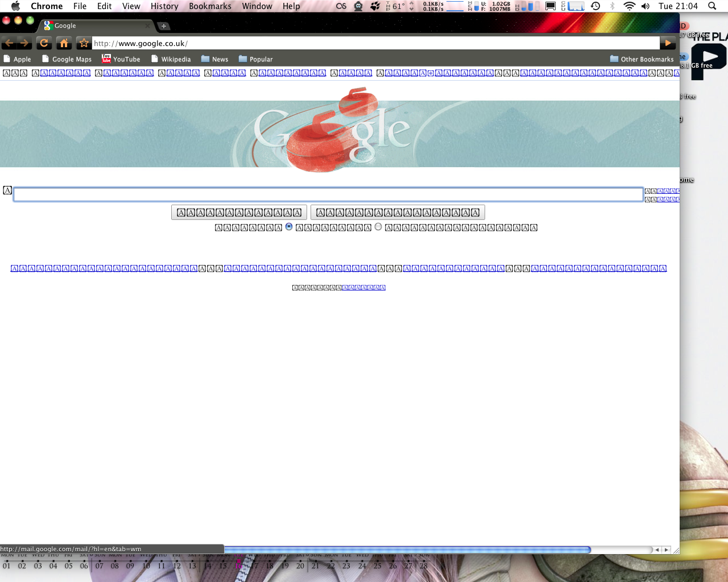This screenshot has height=582, width=728.
Task: Click the clock showing Tue 21:04
Action: pos(678,6)
